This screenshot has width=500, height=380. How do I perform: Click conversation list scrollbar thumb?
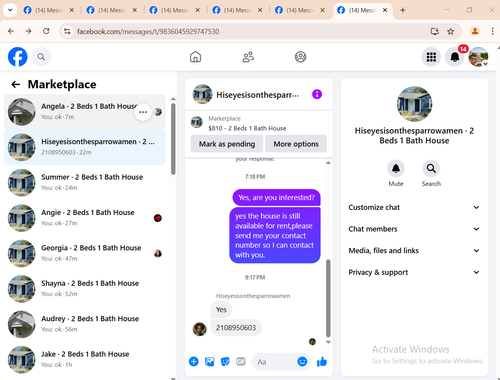173,139
